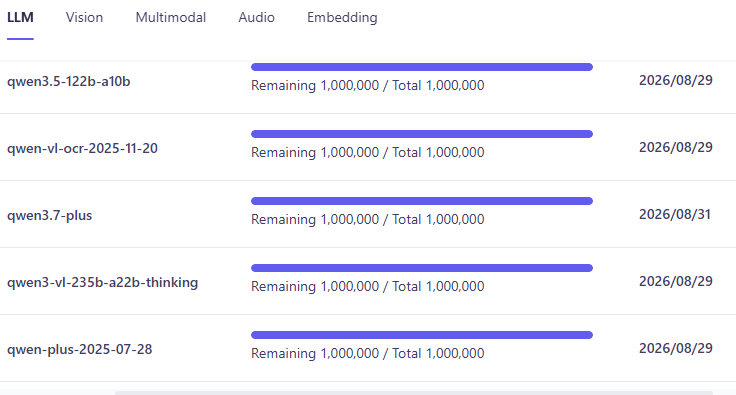Click the remaining quota text for qwen3.5-122b-a10b
The width and height of the screenshot is (736, 395).
tap(368, 85)
